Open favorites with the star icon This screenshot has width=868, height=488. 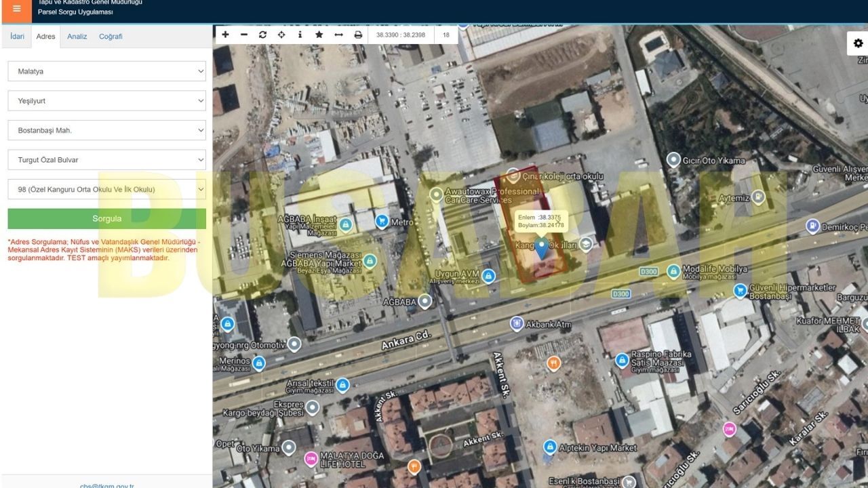click(x=319, y=35)
